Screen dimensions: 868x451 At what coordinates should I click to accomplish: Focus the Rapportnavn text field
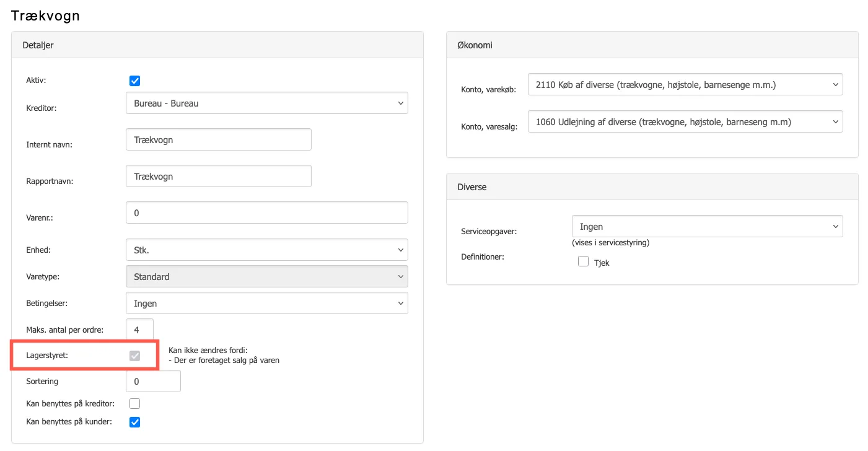[x=218, y=177]
